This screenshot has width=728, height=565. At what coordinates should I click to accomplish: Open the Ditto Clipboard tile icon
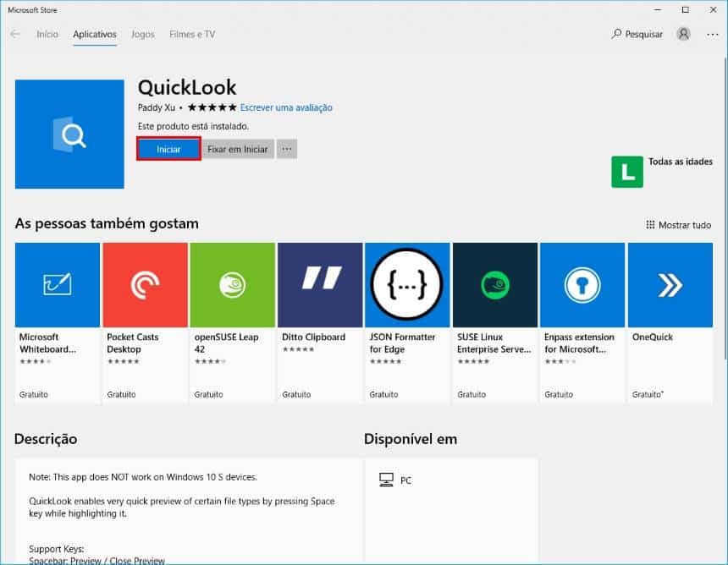[320, 285]
